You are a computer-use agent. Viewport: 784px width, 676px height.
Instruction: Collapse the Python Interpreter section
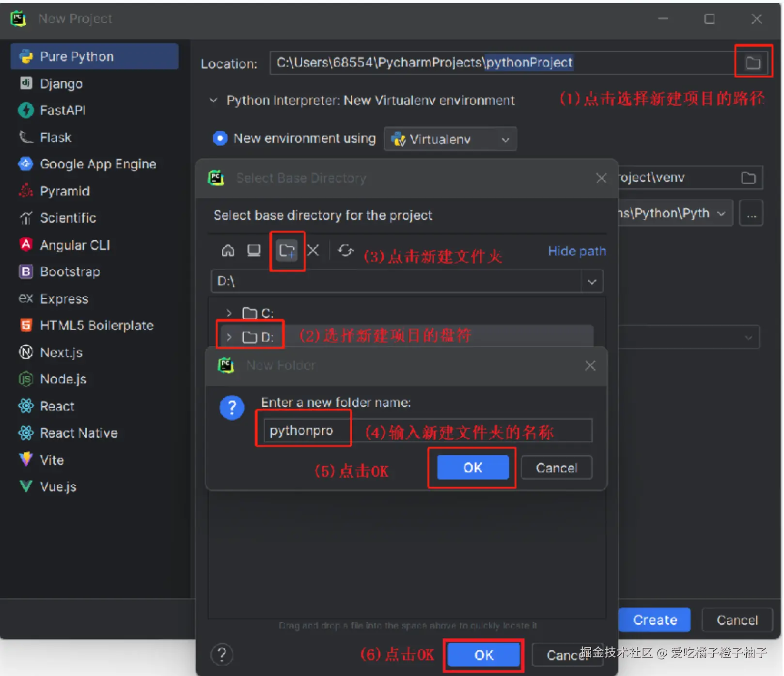(x=213, y=100)
